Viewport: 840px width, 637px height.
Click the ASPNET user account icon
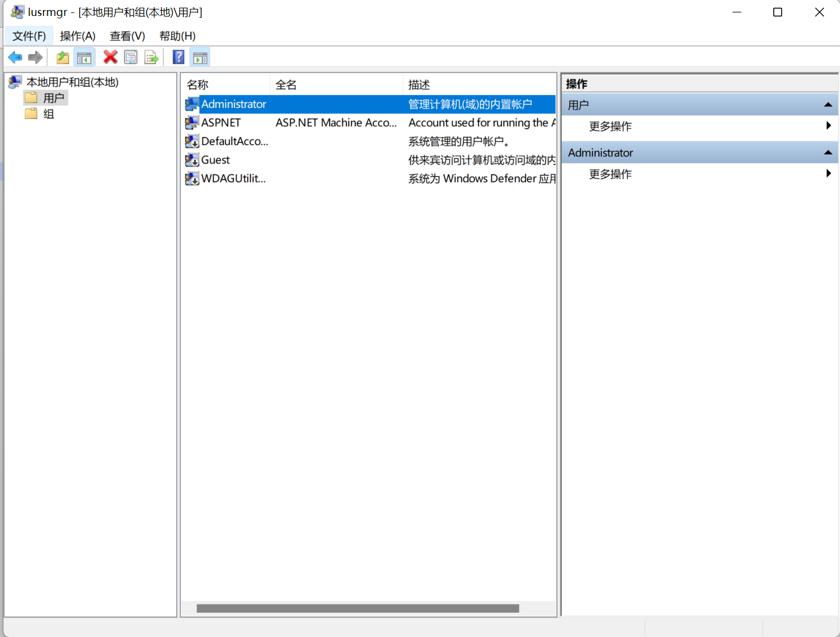coord(192,123)
